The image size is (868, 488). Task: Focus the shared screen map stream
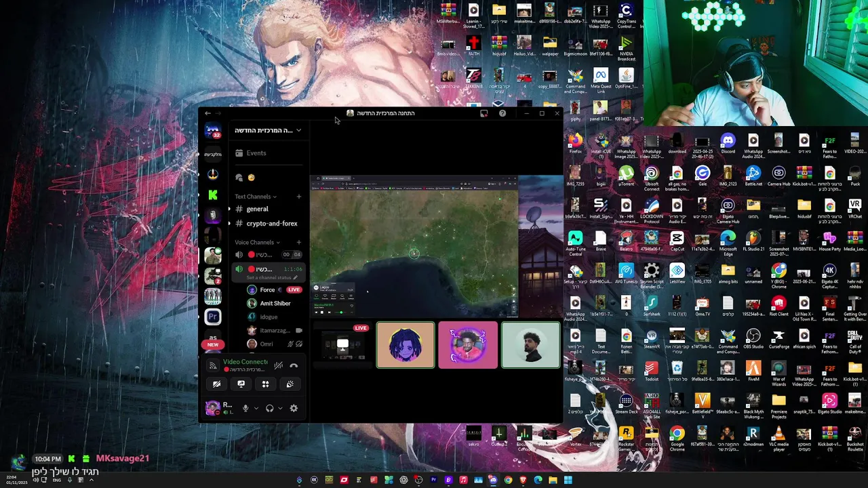[414, 247]
